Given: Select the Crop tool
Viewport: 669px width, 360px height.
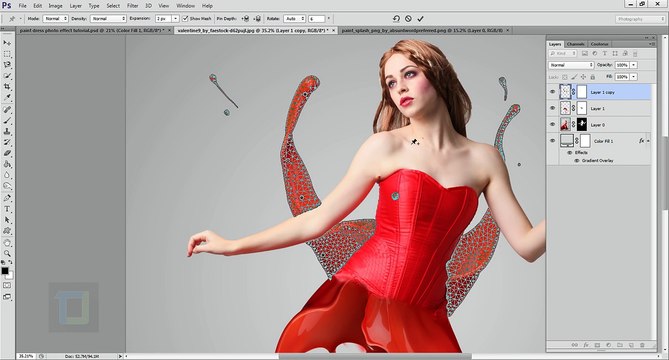Looking at the screenshot, I should tap(7, 87).
